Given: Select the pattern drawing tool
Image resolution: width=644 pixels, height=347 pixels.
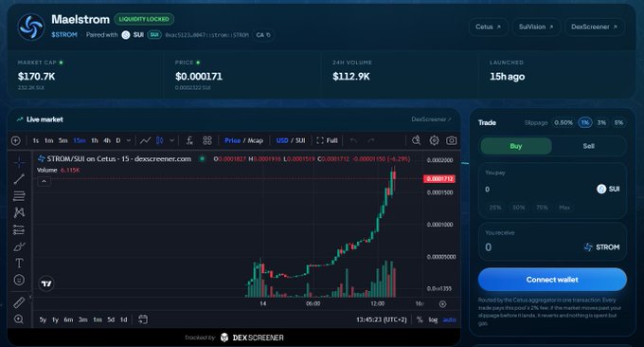Looking at the screenshot, I should pos(19,212).
